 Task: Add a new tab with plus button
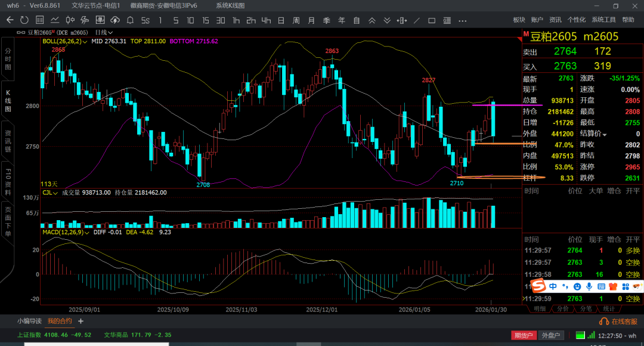[x=80, y=322]
